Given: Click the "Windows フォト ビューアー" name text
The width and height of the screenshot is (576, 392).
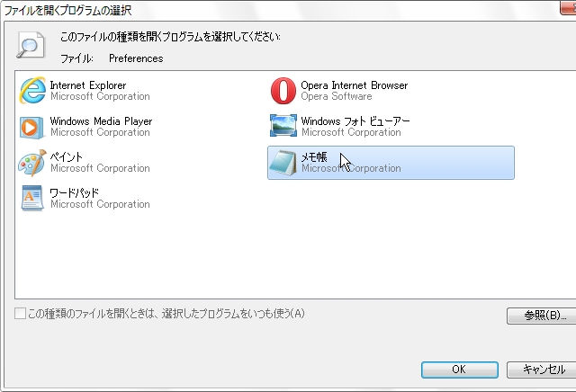Looking at the screenshot, I should click(355, 121).
